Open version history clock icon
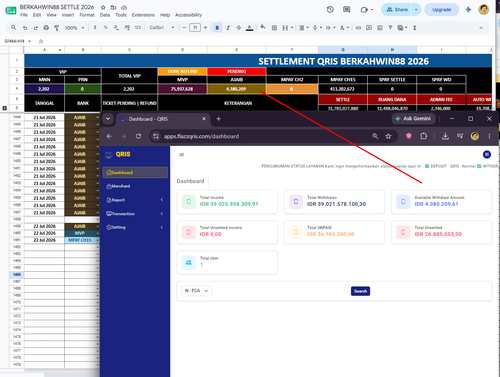Viewport: 500px width, 377px height. (330, 10)
